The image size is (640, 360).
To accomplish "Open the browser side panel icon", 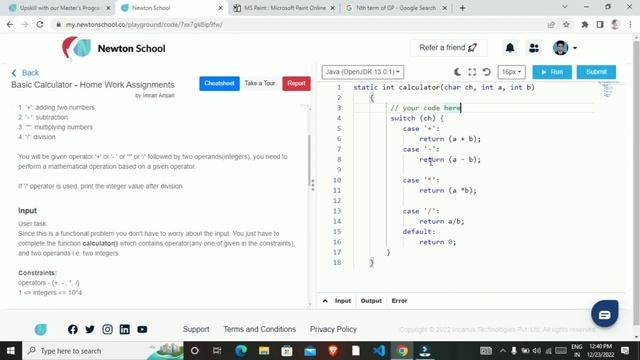I will pyautogui.click(x=600, y=24).
